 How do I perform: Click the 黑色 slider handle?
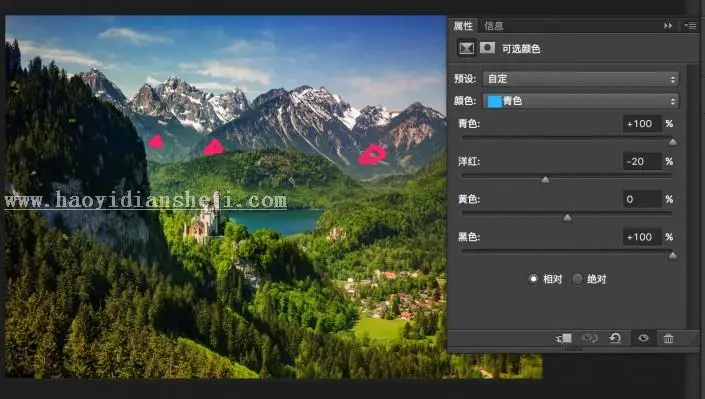[x=673, y=256]
